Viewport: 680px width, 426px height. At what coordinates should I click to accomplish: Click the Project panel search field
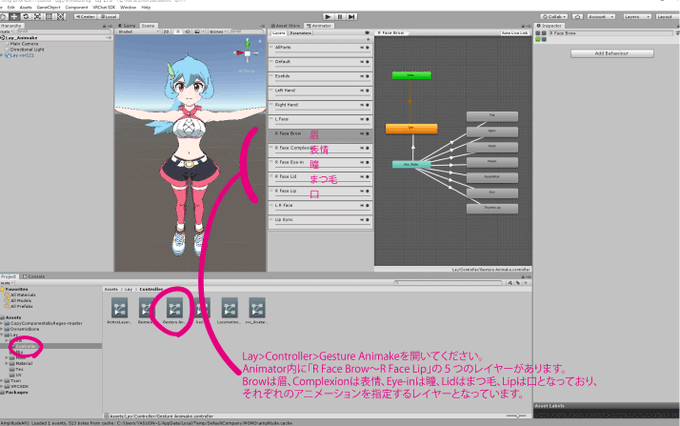(448, 282)
